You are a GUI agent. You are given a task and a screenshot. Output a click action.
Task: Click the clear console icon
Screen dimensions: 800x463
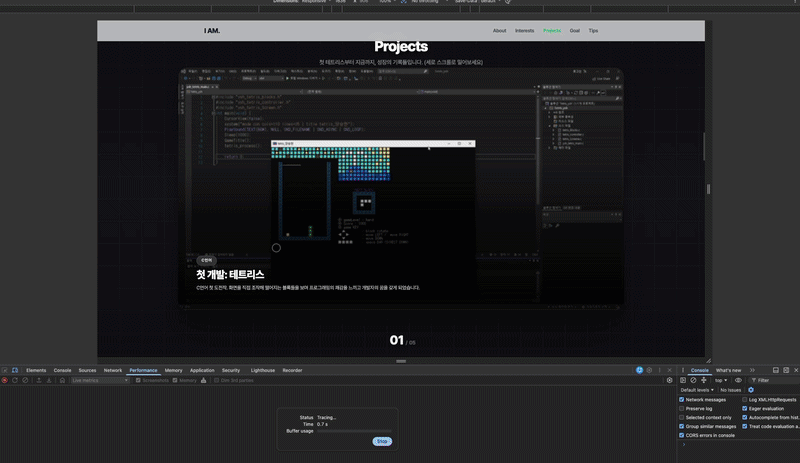(693, 380)
